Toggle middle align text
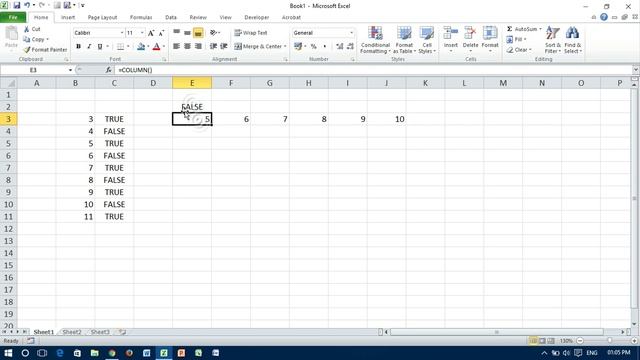The height and width of the screenshot is (360, 640). pos(187,33)
